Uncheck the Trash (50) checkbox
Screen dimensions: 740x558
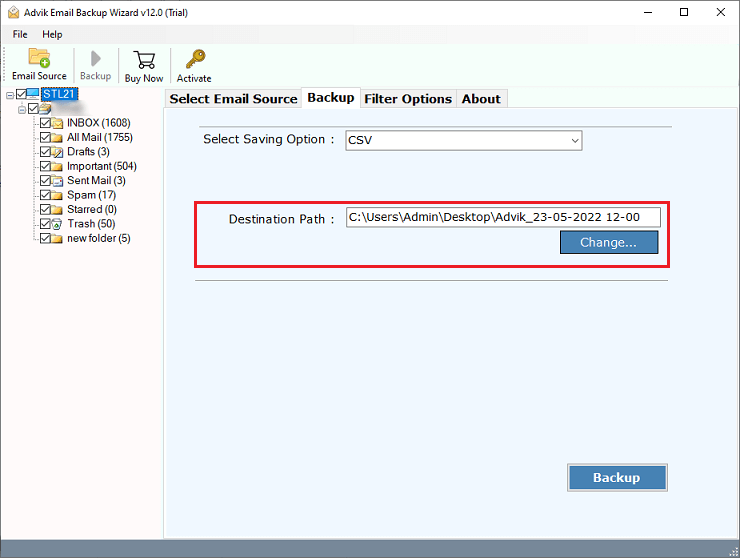[45, 224]
